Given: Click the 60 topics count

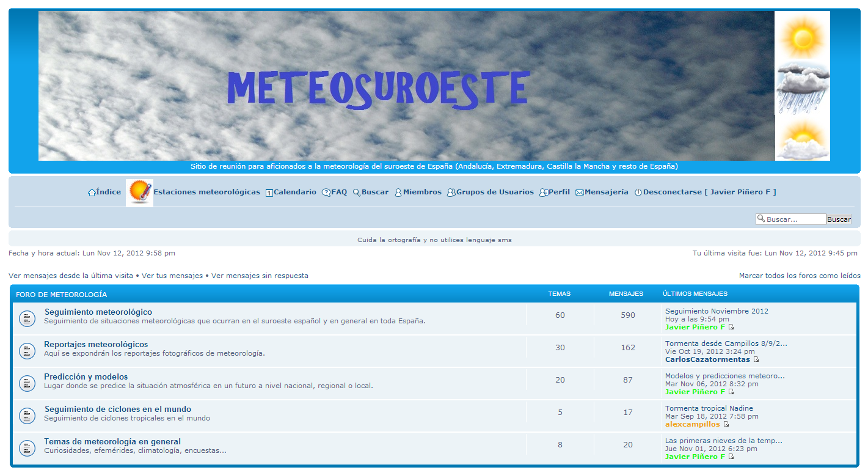Looking at the screenshot, I should [x=560, y=315].
